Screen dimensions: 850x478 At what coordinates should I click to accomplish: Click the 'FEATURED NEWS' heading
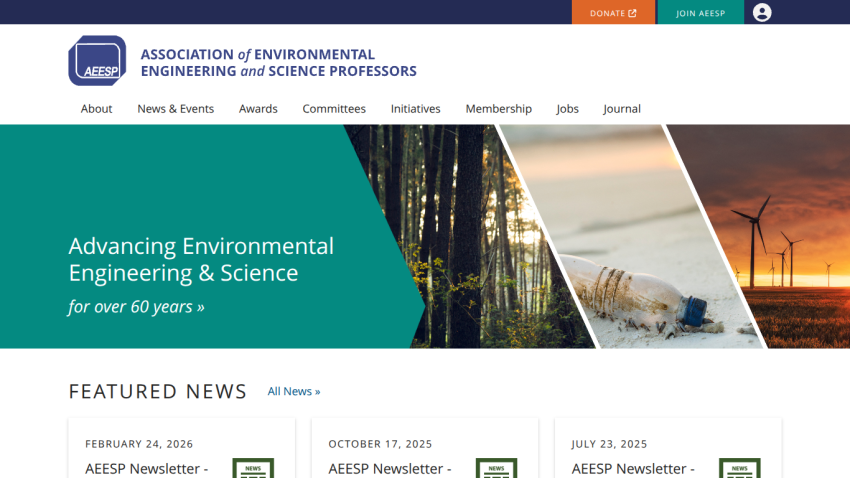pos(158,391)
